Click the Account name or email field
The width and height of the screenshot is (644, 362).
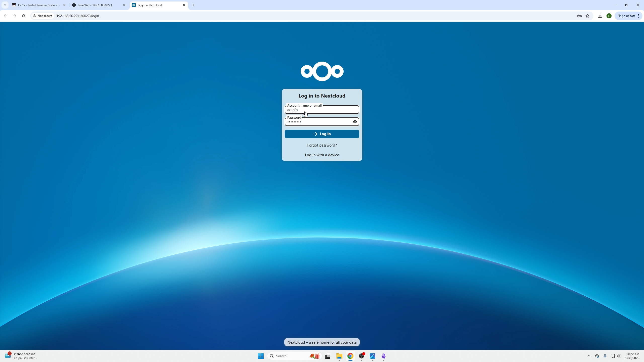322,110
